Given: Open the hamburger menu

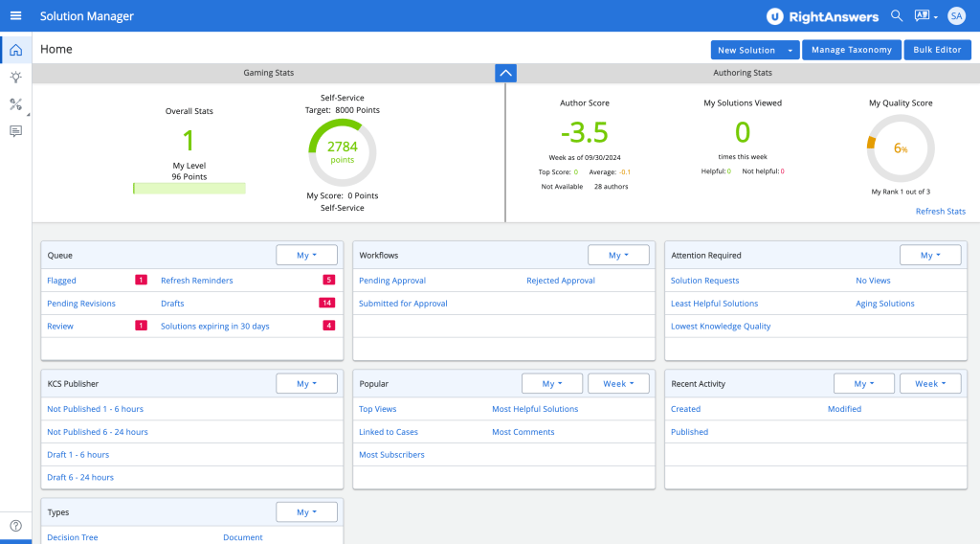Looking at the screenshot, I should [x=15, y=15].
